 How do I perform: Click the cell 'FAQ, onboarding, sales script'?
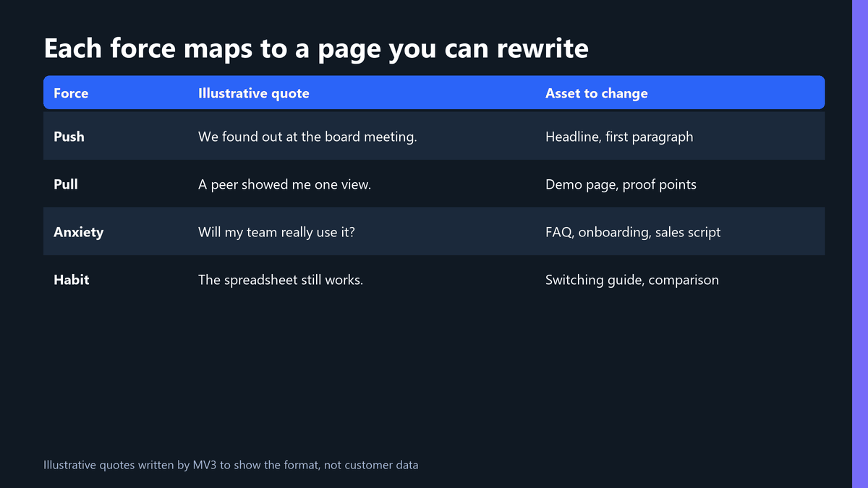633,232
